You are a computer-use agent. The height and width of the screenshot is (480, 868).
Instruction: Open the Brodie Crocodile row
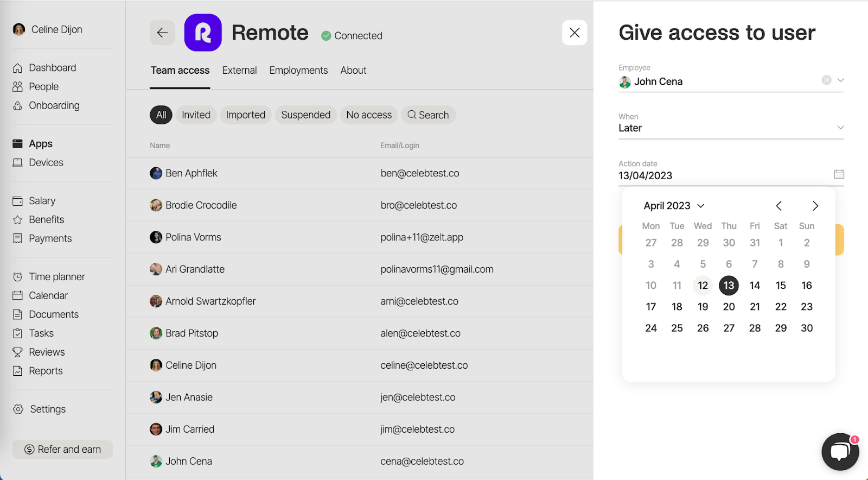(x=359, y=205)
